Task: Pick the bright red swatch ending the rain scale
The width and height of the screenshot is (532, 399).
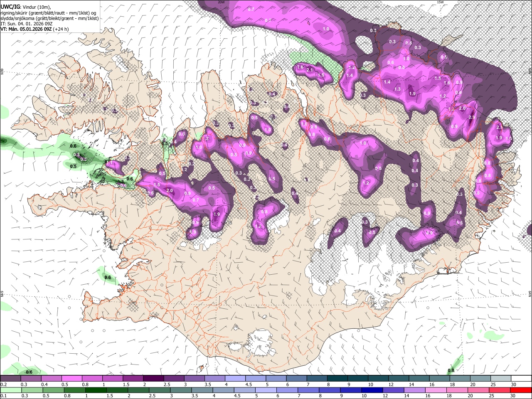Action: (521, 390)
